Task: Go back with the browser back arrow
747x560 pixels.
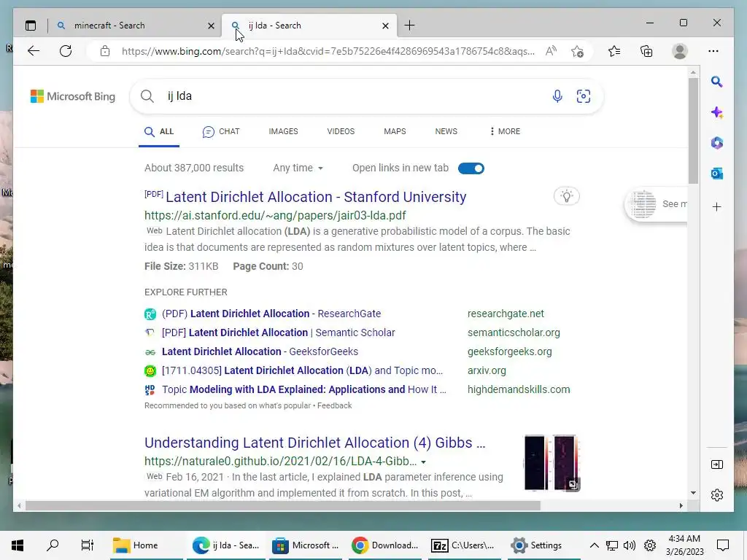Action: (34, 51)
